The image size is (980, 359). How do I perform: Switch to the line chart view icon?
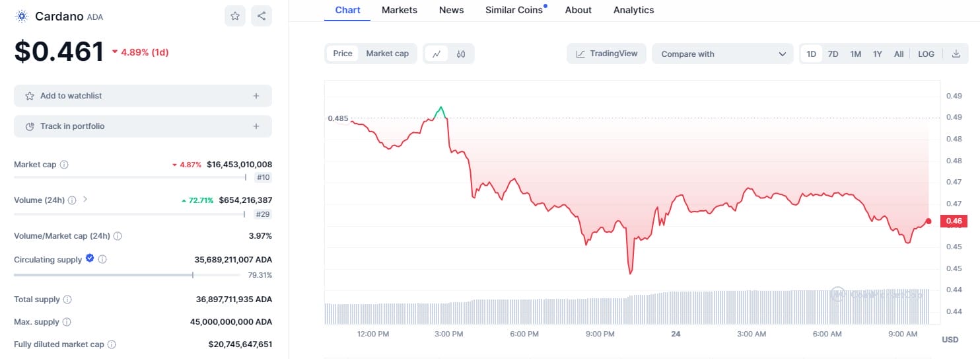(x=437, y=54)
